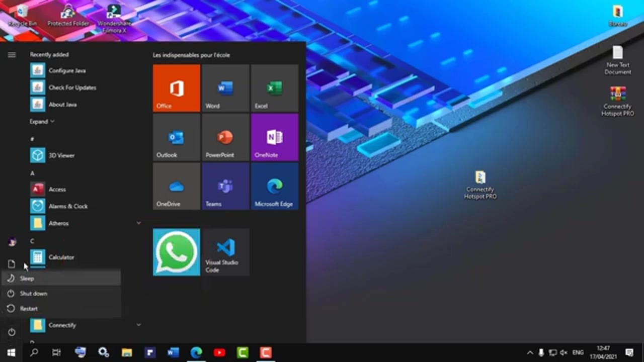Open the Microsoft Edge tile
Screen dimensions: 644x362
(274, 186)
